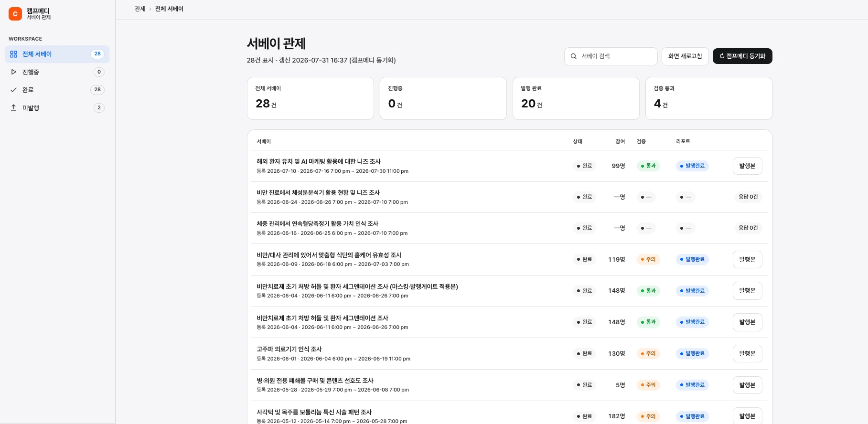Click the 리포트 column header
Screen dimensions: 868x424
coord(683,142)
